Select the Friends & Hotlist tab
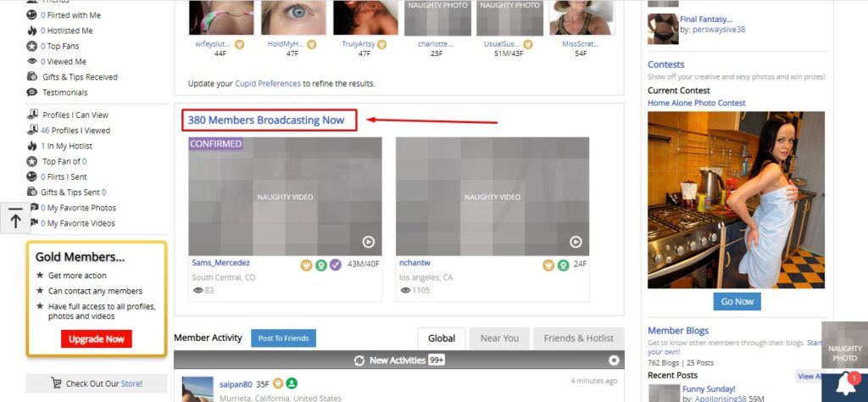Image resolution: width=868 pixels, height=402 pixels. (x=579, y=338)
